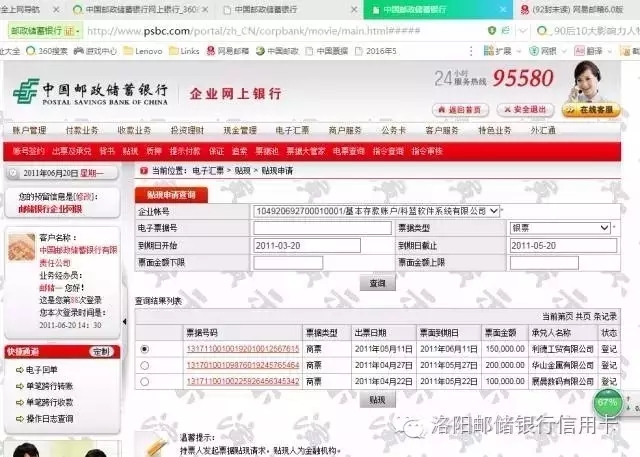The height and width of the screenshot is (457, 640).
Task: Open the Links bookmarks folder
Action: click(184, 51)
